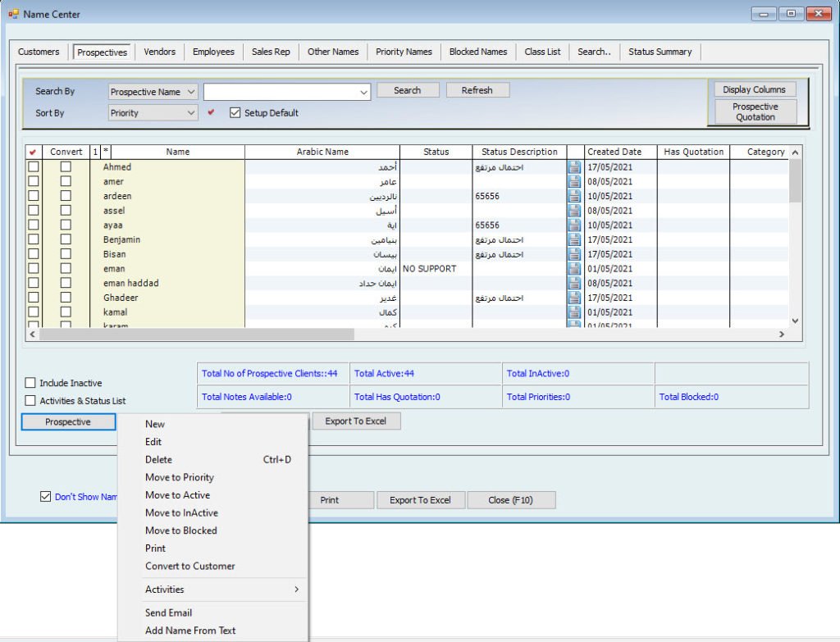Click the grid's horizontal scrollbar thumb
The width and height of the screenshot is (840, 642).
197,335
